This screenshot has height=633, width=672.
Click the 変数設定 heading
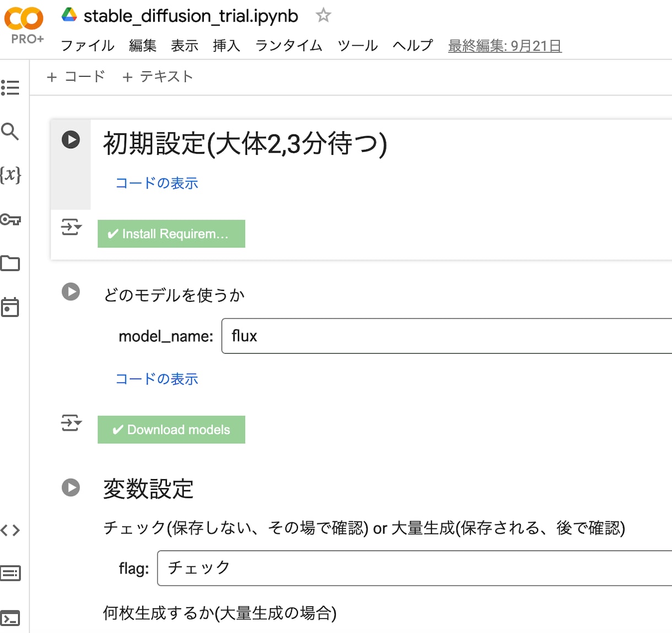coord(148,489)
